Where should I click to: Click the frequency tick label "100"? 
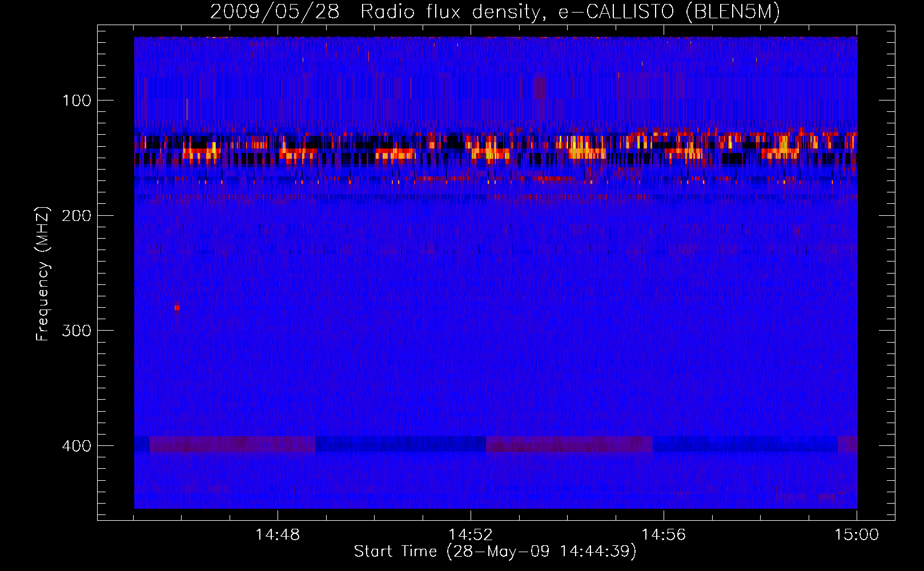77,100
